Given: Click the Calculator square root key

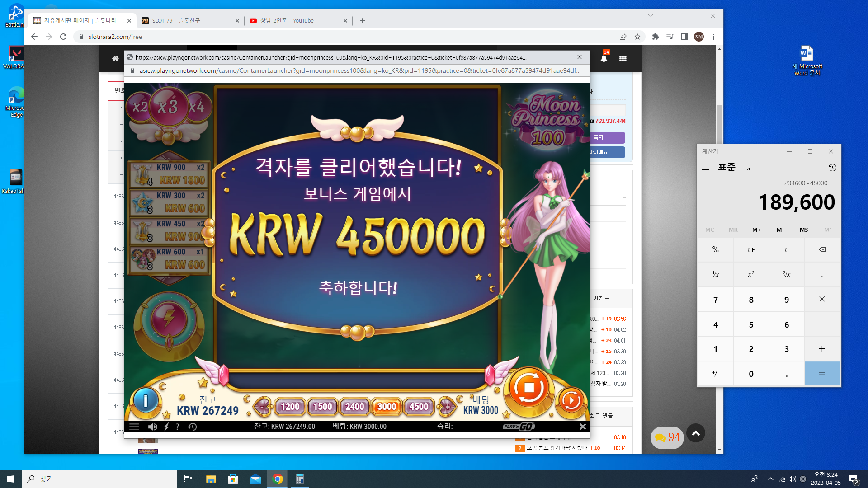Looking at the screenshot, I should [x=787, y=274].
